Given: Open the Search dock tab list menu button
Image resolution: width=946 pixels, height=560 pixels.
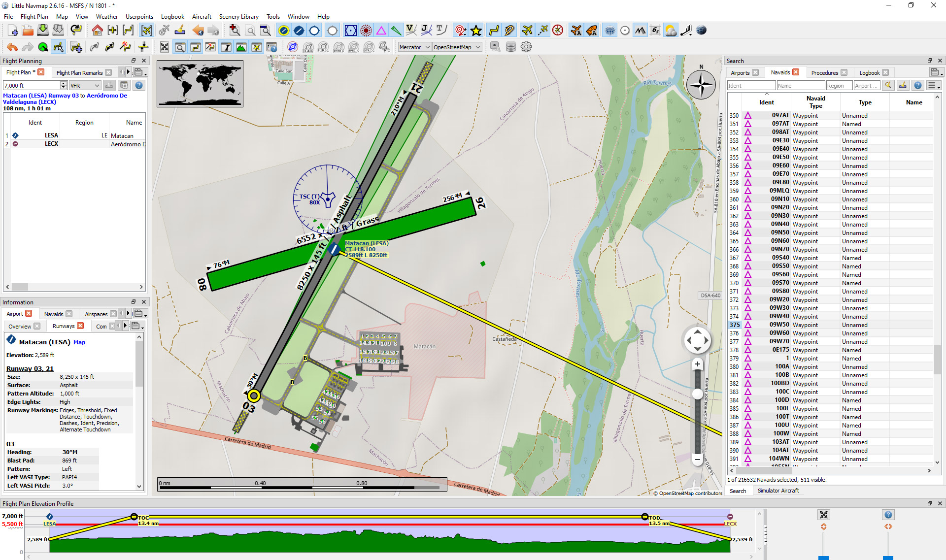Looking at the screenshot, I should click(x=936, y=72).
